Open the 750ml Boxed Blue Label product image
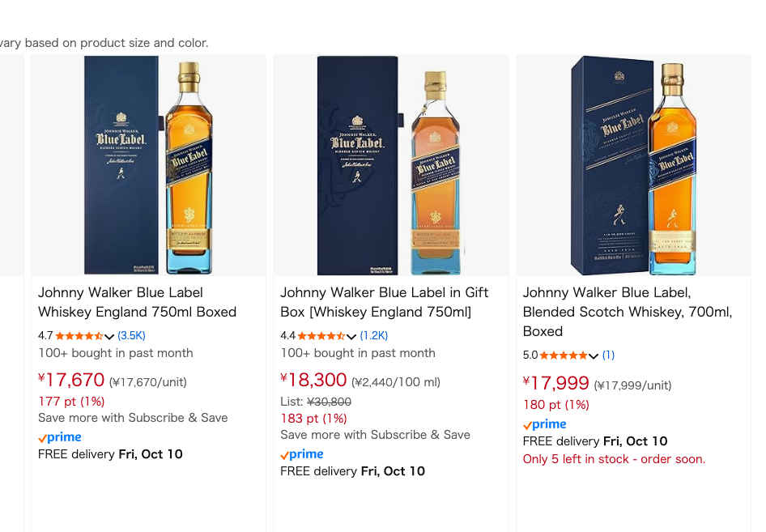 click(148, 165)
